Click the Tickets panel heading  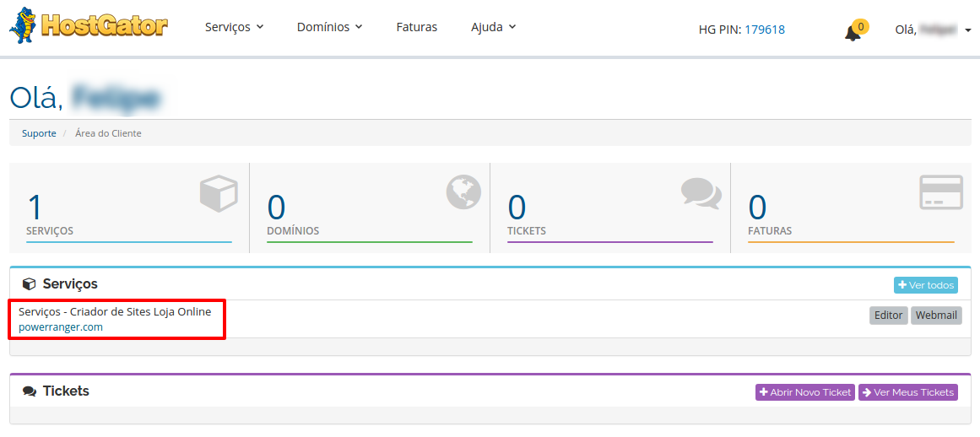[66, 391]
